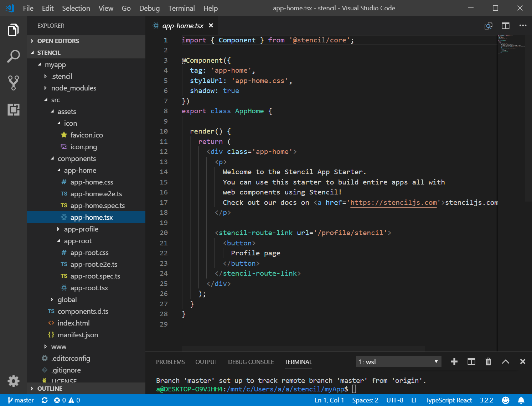
Task: Synchronize changes in the status bar
Action: click(45, 400)
